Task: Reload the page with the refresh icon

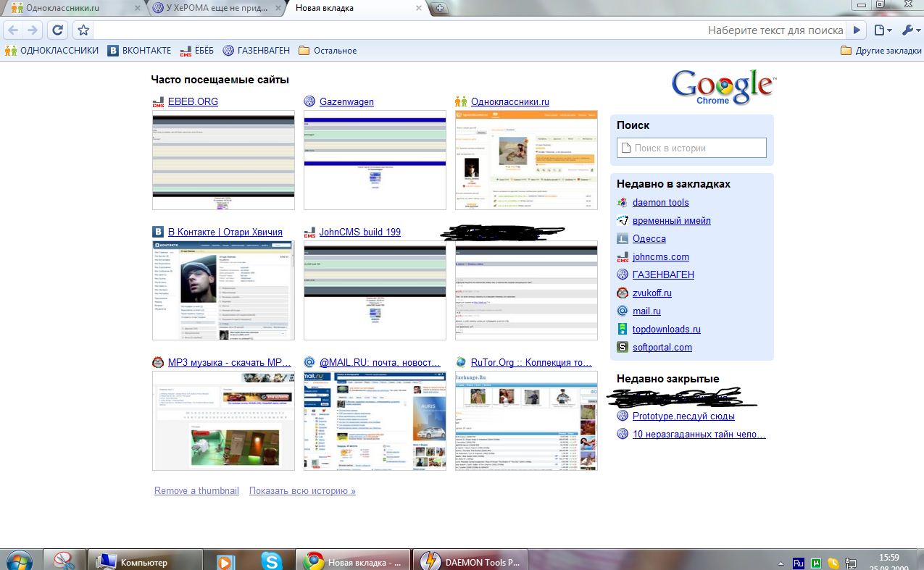Action: [x=57, y=30]
